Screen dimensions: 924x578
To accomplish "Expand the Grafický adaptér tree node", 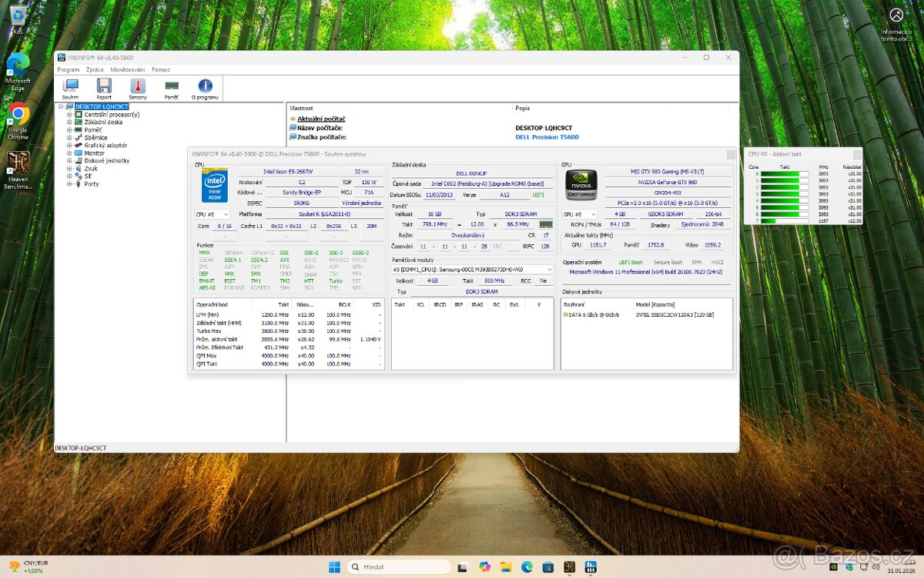I will click(68, 145).
